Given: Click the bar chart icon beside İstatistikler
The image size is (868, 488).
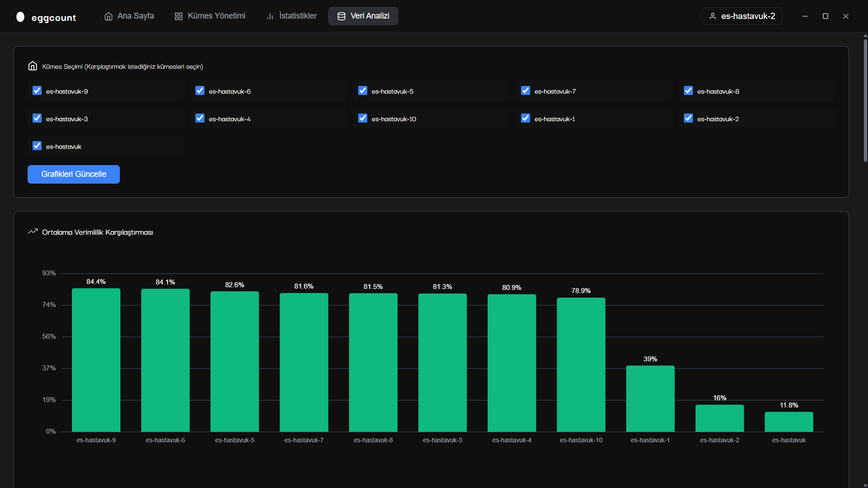Looking at the screenshot, I should tap(270, 16).
